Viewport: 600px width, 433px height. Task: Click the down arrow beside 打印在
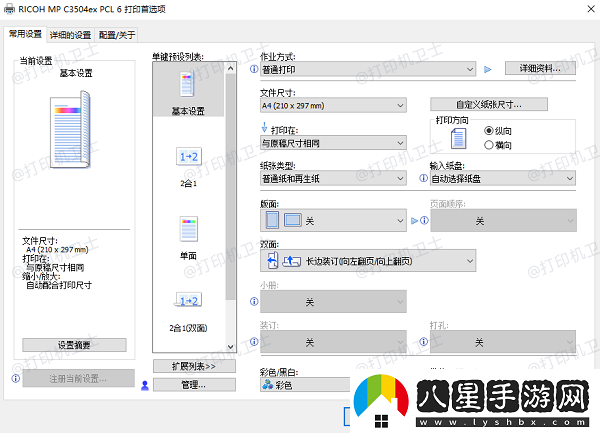point(264,127)
